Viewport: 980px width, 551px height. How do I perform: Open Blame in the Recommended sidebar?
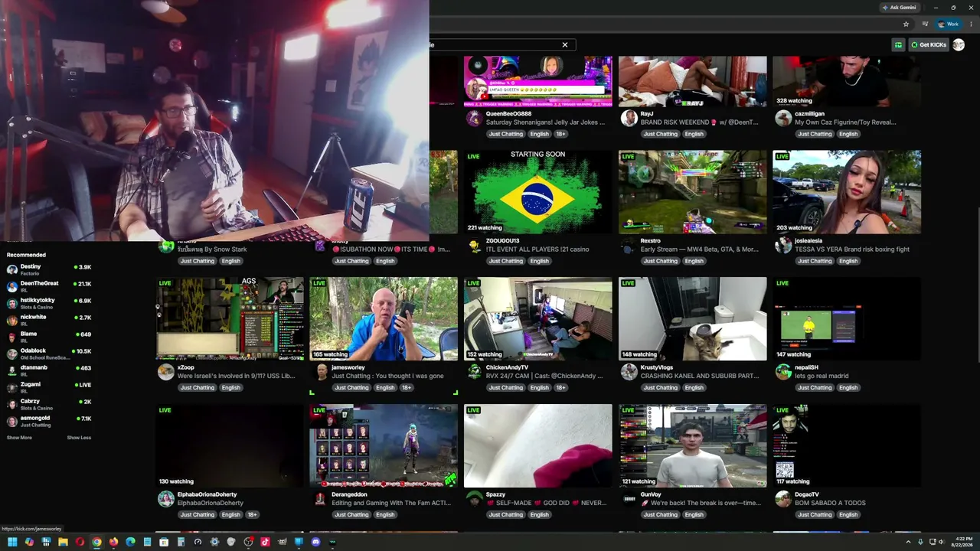[49, 337]
